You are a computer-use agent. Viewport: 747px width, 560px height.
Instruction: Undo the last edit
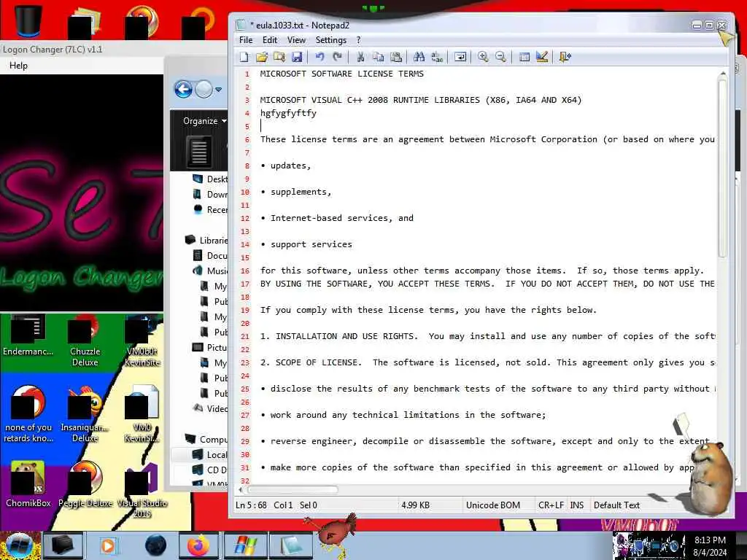(x=320, y=57)
